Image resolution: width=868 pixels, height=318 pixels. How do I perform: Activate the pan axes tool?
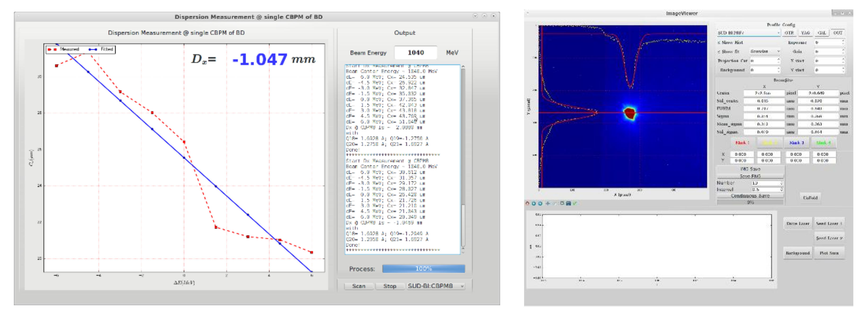[548, 204]
